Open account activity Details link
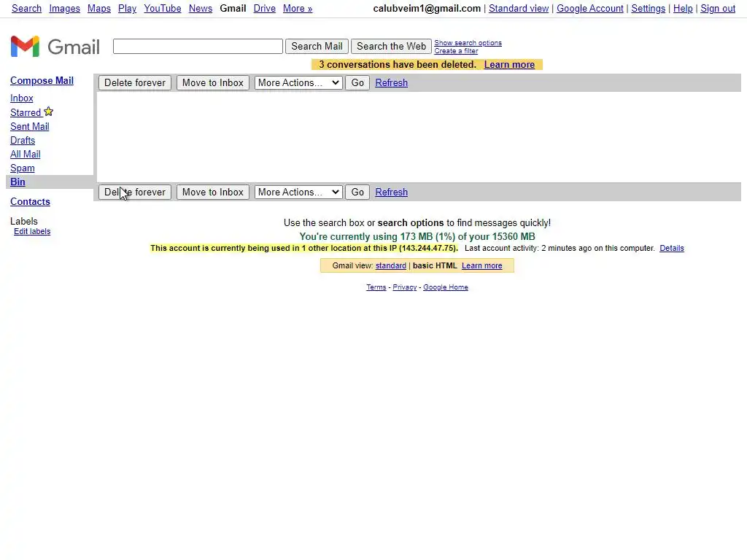The width and height of the screenshot is (747, 560). [x=672, y=248]
